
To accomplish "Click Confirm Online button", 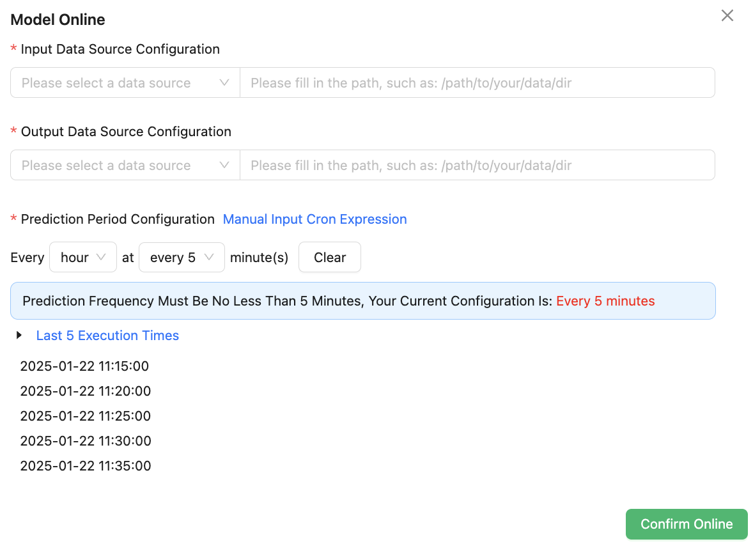I will (x=686, y=524).
